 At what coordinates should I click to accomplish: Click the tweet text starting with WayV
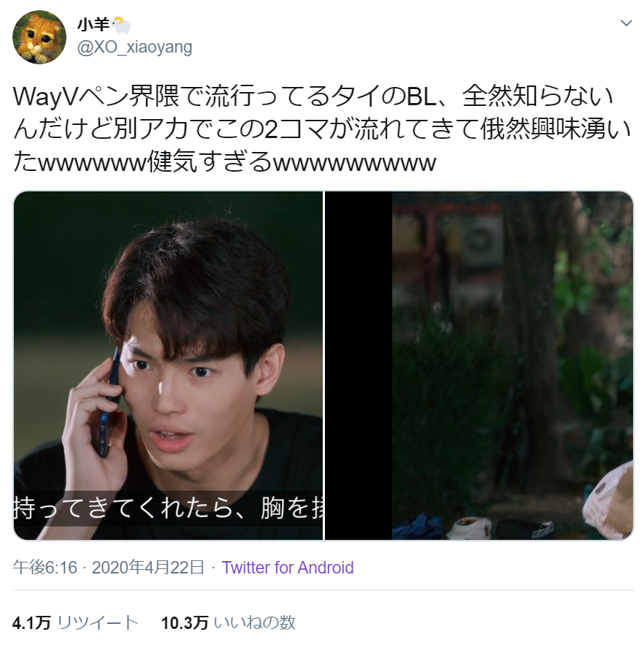click(x=322, y=129)
